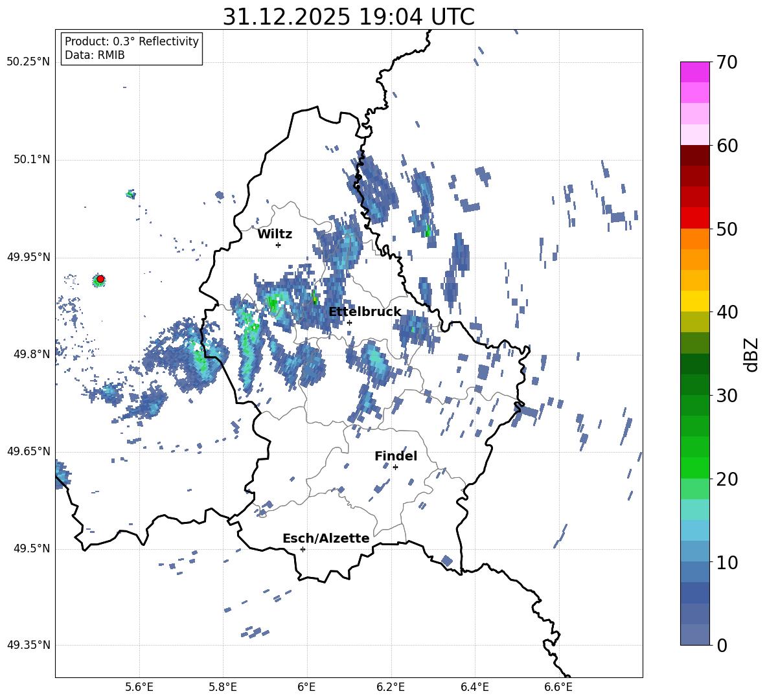Image resolution: width=767 pixels, height=700 pixels.
Task: Click the Ettelbruck city label
Action: [x=365, y=312]
